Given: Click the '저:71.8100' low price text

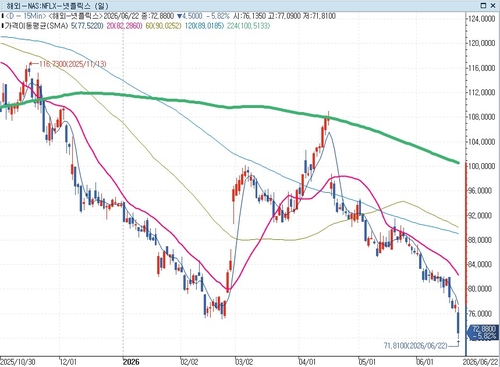Looking at the screenshot, I should tap(319, 16).
